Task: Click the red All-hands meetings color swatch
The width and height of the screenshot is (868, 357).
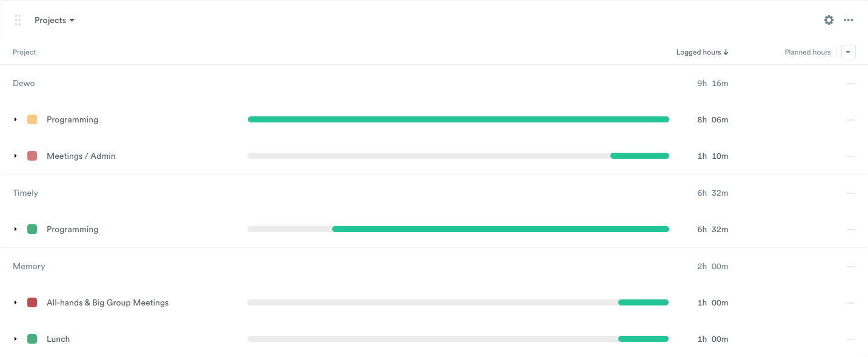Action: click(32, 302)
